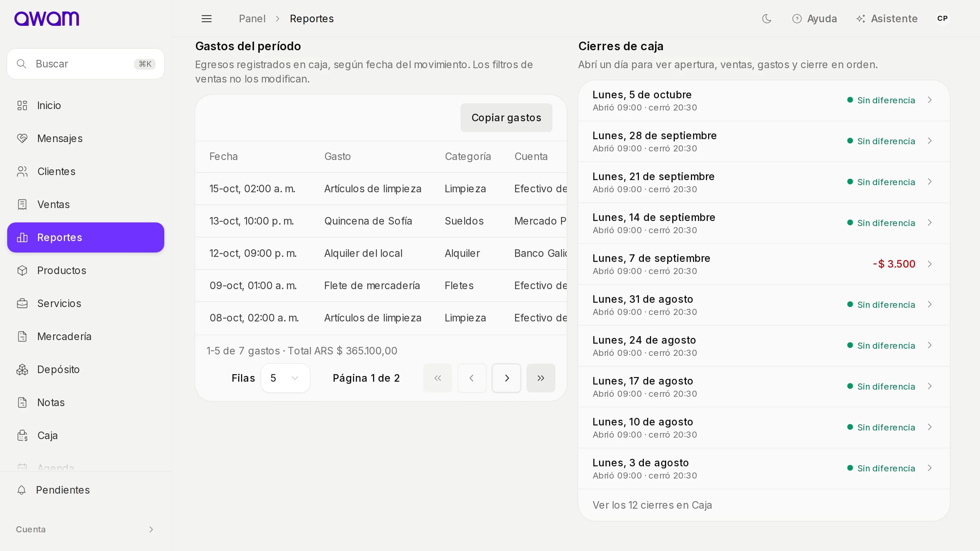
Task: Go to Inicio in sidebar
Action: [86, 105]
